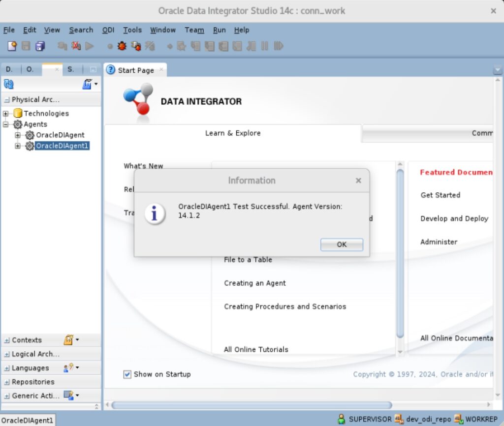Viewport: 504px width, 426px height.
Task: Click the Resume debug toolbar icon
Action: point(279,46)
